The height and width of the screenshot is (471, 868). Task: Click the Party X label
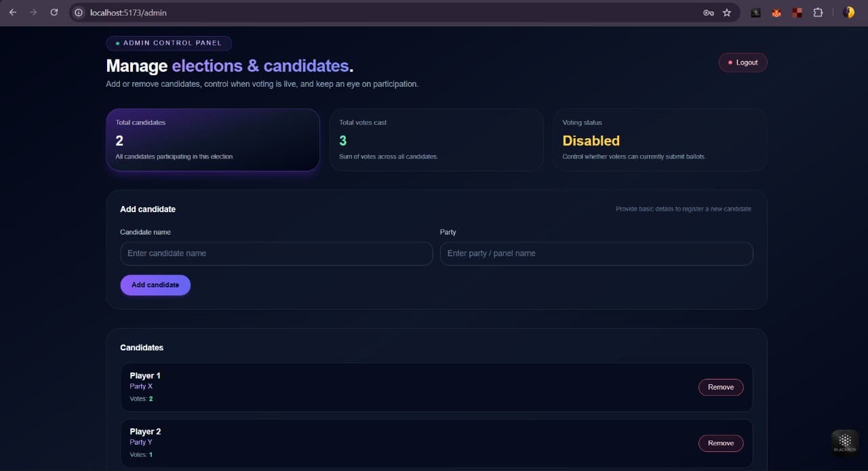click(x=141, y=386)
